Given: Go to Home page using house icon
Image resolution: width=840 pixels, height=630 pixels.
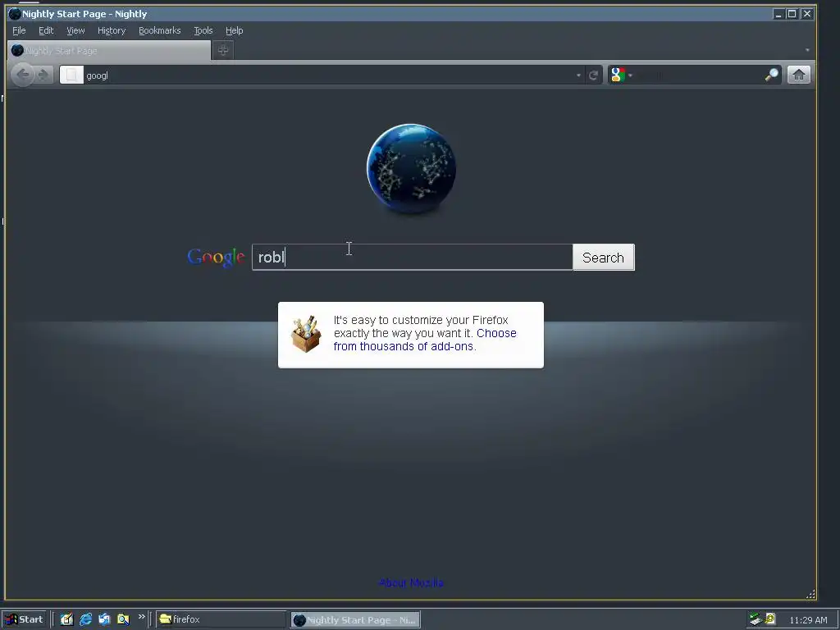Looking at the screenshot, I should [799, 75].
